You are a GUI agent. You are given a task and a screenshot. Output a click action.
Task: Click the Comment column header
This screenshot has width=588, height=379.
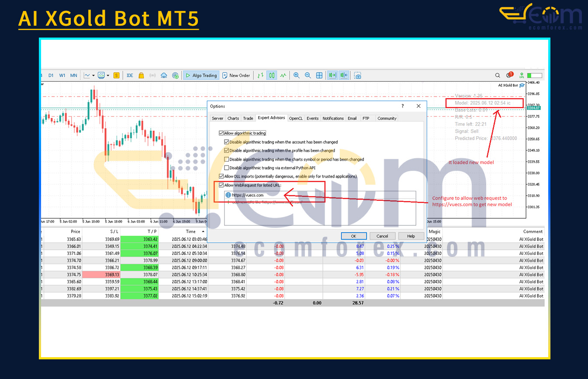533,231
